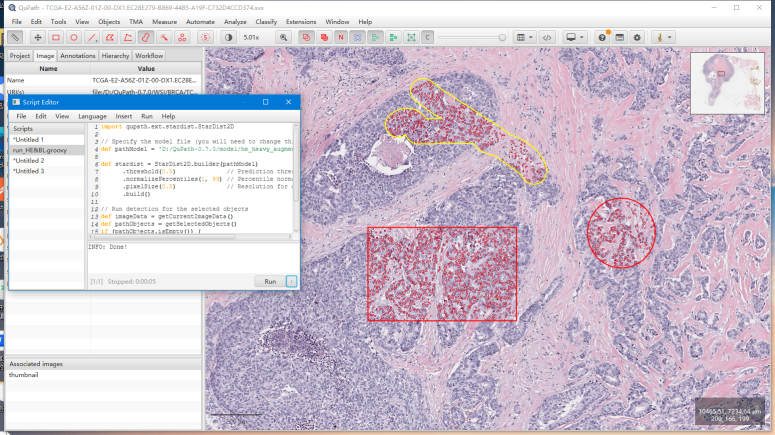The image size is (775, 435).
Task: Toggle annotation names display (N button)
Action: click(340, 37)
